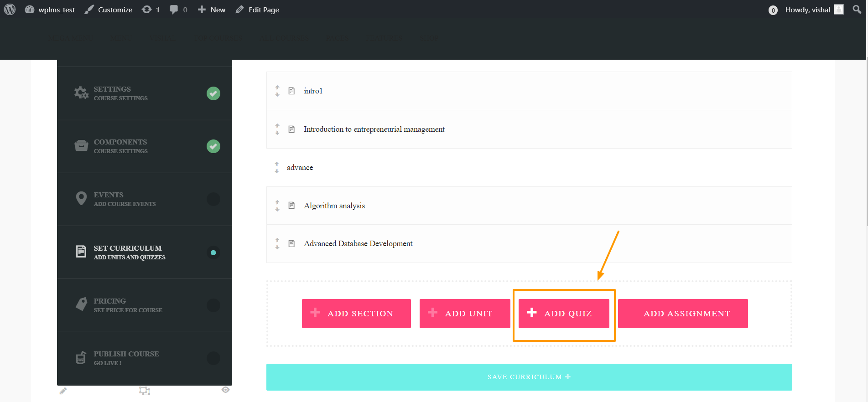
Task: Click the active status dot for Set Curriculum
Action: tap(213, 253)
